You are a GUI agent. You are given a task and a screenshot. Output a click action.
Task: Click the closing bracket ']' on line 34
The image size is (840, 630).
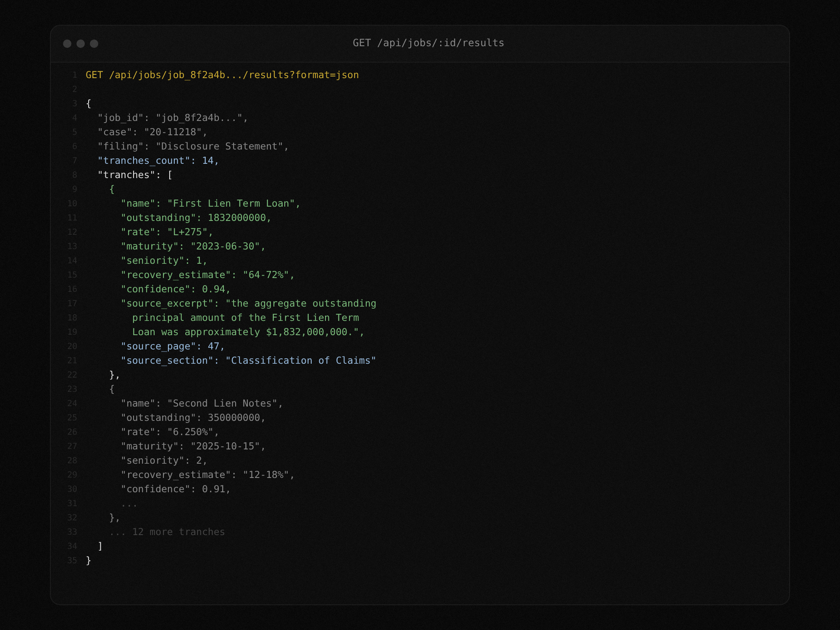100,546
